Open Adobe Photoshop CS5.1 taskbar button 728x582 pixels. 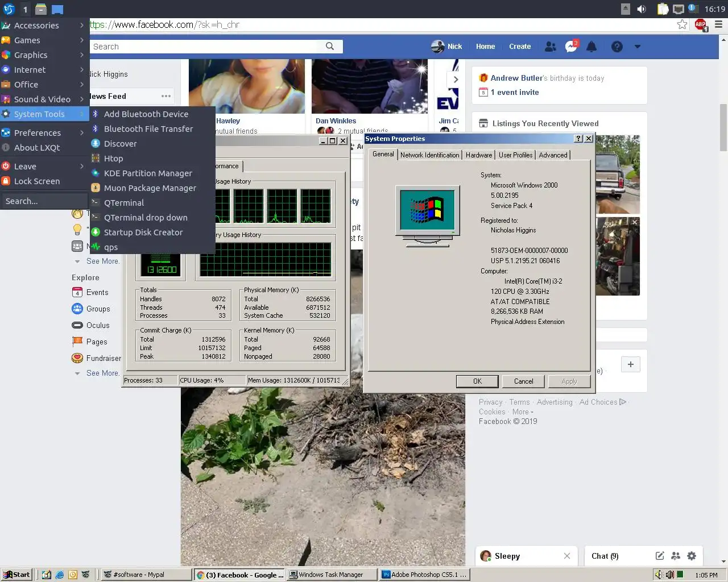click(424, 575)
